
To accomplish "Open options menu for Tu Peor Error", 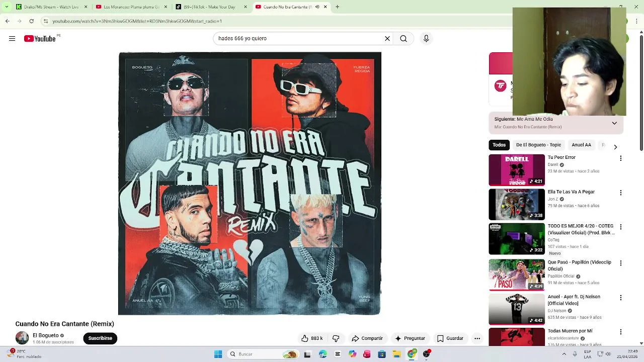I will click(621, 158).
